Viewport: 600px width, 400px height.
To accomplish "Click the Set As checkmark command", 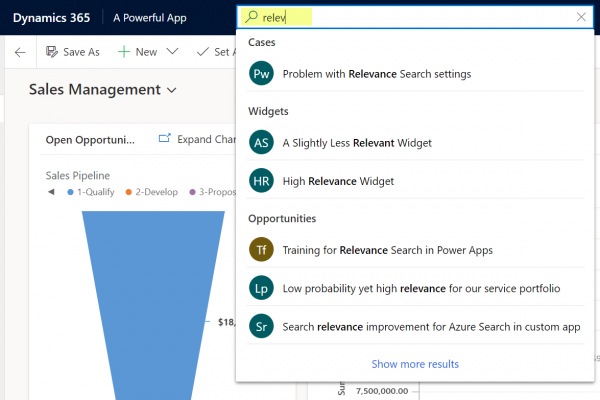I will tap(216, 52).
